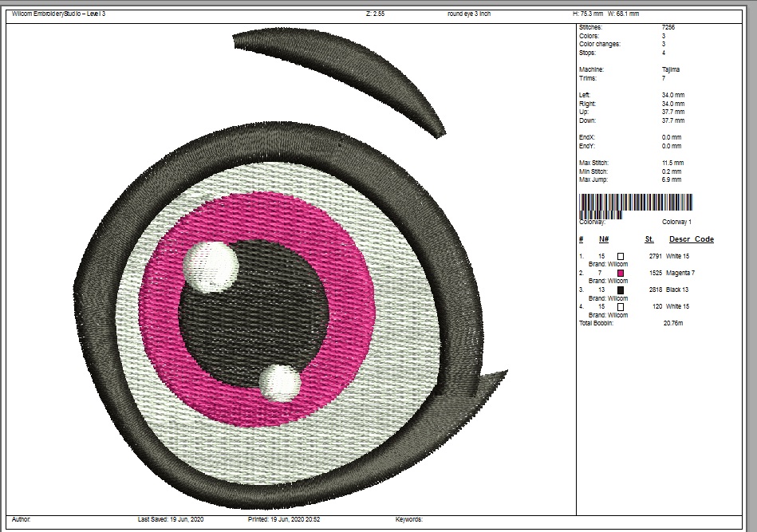Click the Machine value 'Tajima'
Screen dimensions: 757x532
671,69
